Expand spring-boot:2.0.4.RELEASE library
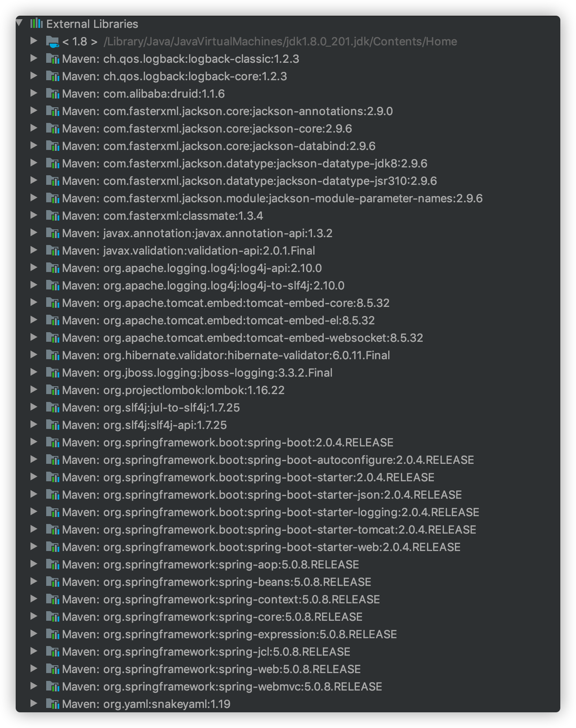The width and height of the screenshot is (576, 728). [34, 442]
